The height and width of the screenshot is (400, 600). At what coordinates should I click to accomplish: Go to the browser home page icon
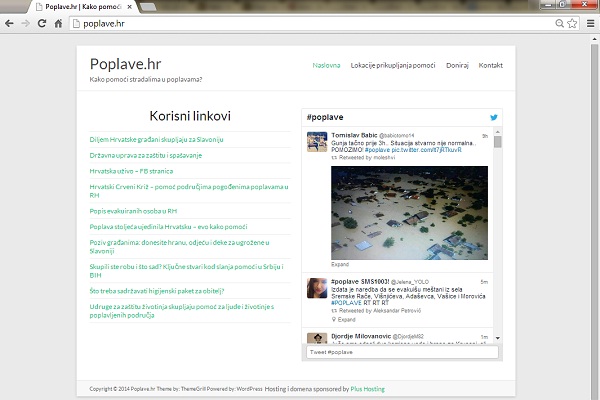(58, 23)
